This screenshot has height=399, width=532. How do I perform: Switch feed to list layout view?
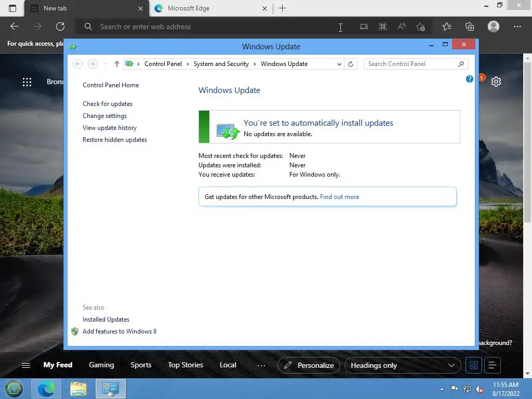click(493, 365)
